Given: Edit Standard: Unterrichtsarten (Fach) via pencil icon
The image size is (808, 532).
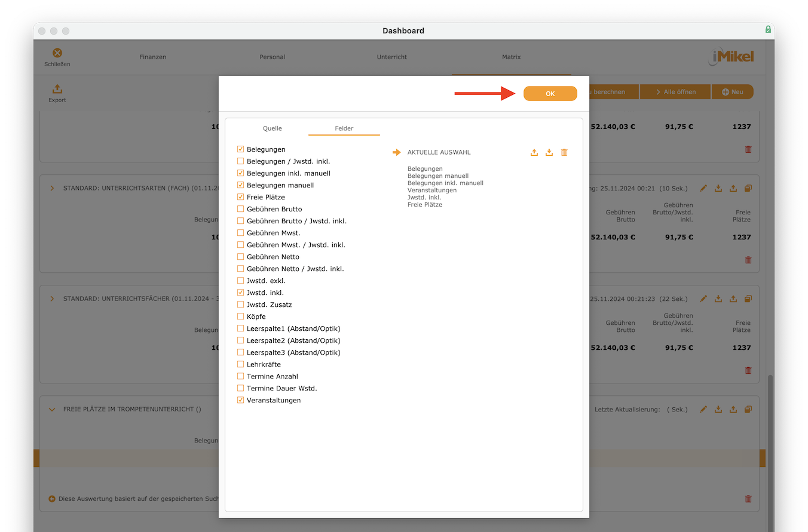Looking at the screenshot, I should (x=703, y=188).
